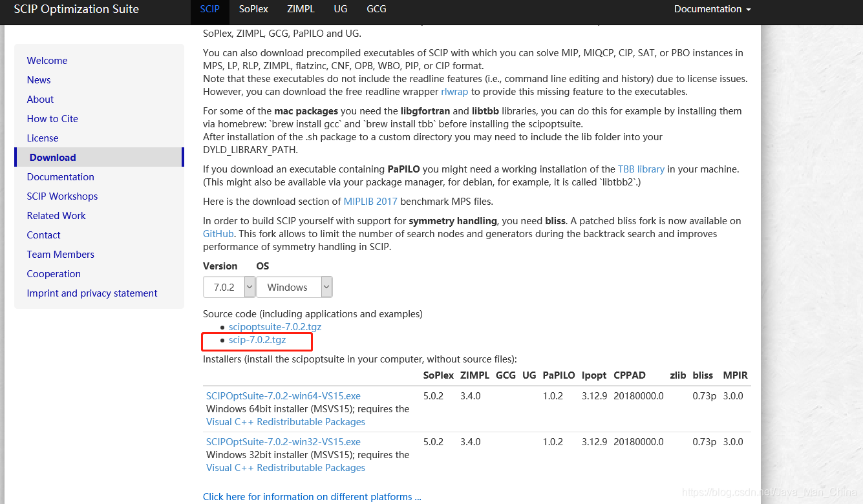Click the GCG table column header
This screenshot has height=504, width=863.
(x=506, y=375)
